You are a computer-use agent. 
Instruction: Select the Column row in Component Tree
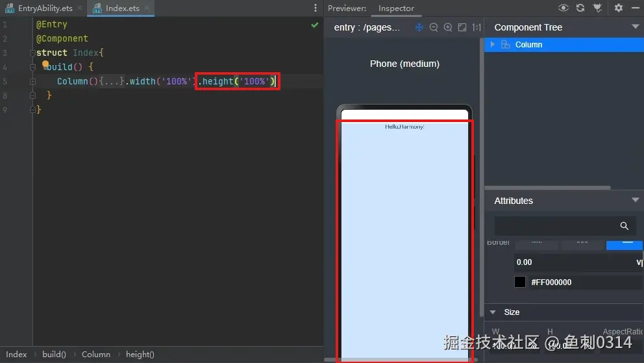tap(564, 45)
